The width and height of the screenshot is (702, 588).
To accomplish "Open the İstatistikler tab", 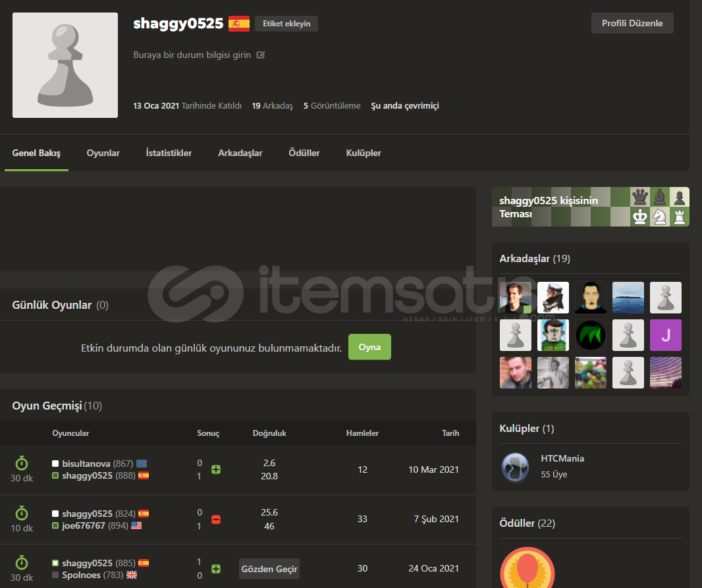I will (x=169, y=153).
